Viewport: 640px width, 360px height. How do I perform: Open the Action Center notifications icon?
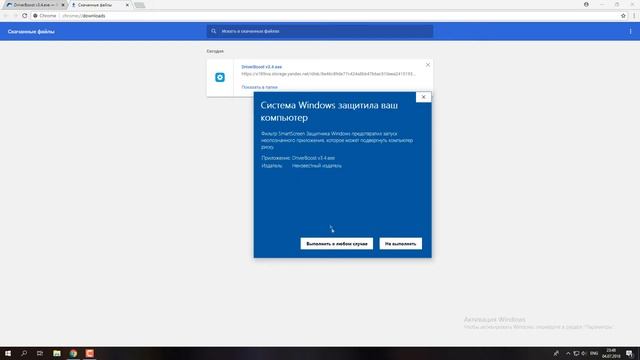click(630, 353)
